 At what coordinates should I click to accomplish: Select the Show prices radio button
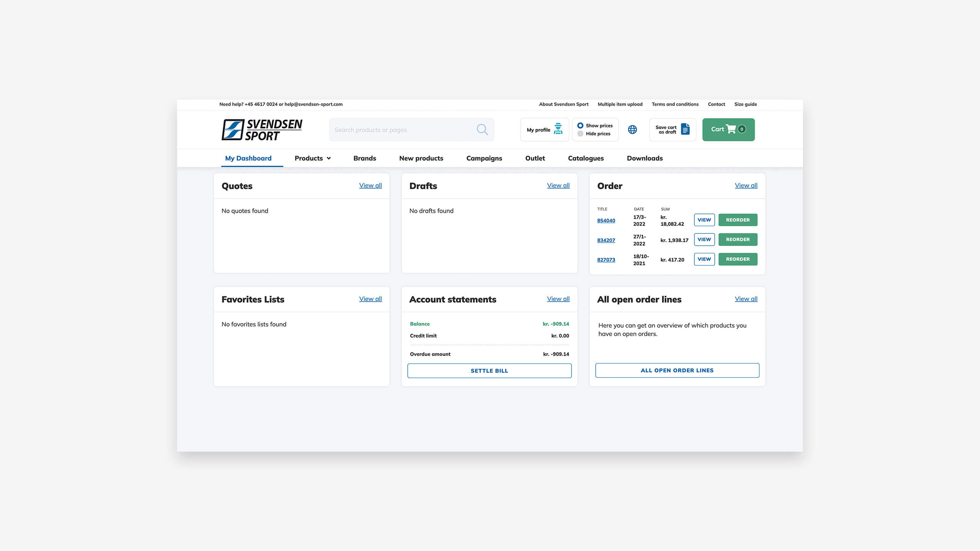pyautogui.click(x=580, y=126)
